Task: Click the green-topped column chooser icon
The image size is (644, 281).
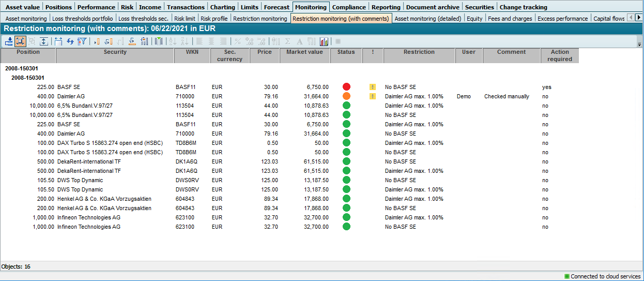Action: click(159, 41)
